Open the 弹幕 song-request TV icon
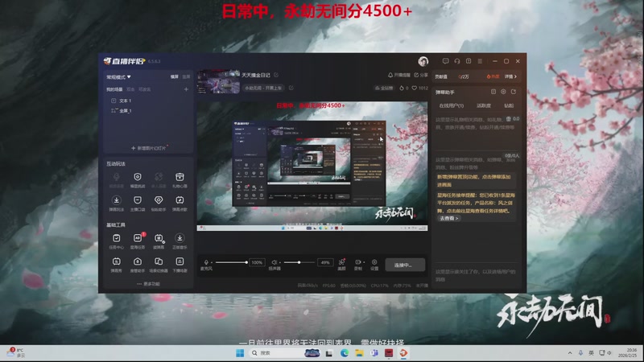Screen dimensions: 644x362 click(180, 200)
